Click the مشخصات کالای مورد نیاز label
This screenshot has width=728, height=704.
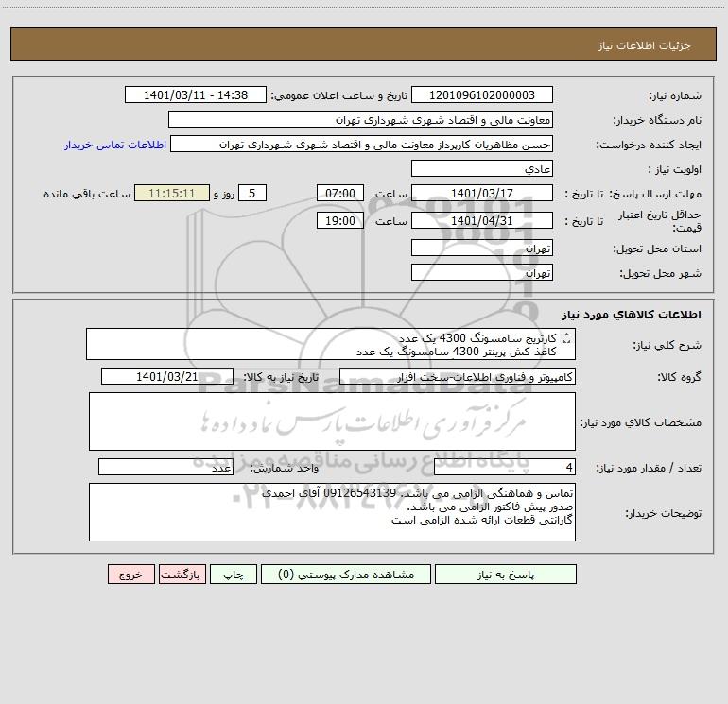tap(641, 422)
